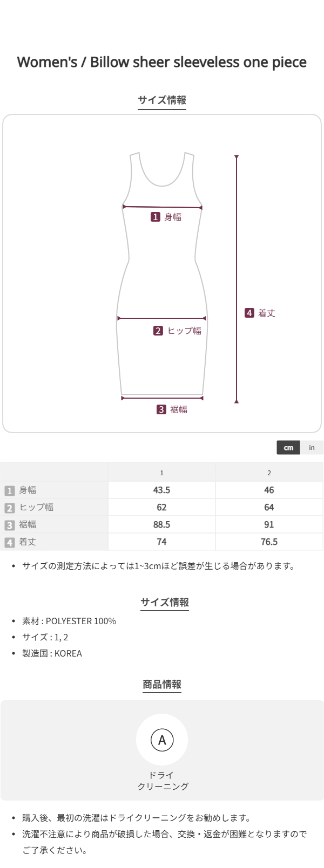Select the size 2 column header
The image size is (324, 868).
pyautogui.click(x=269, y=473)
